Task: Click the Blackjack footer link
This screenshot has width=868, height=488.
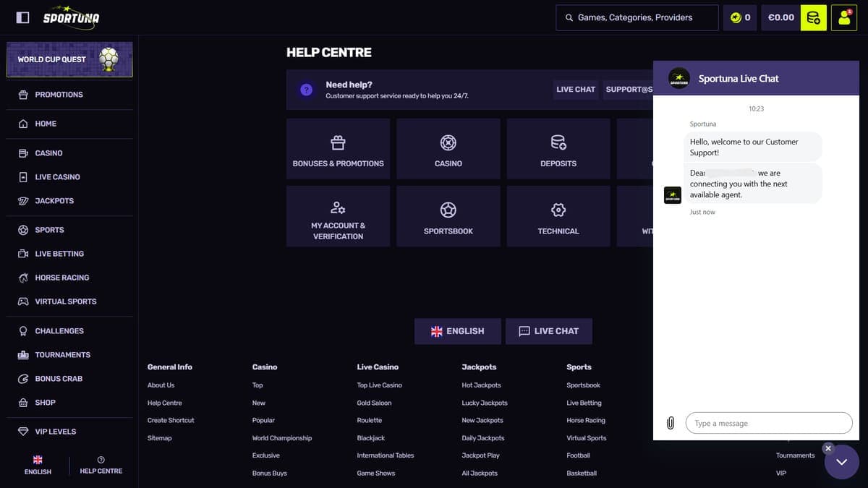Action: (371, 438)
